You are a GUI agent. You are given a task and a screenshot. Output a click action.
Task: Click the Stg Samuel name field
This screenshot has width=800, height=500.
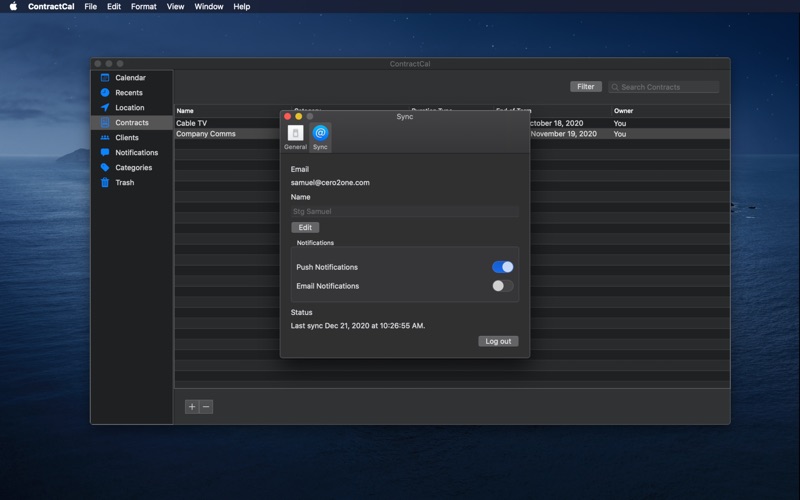click(x=405, y=211)
